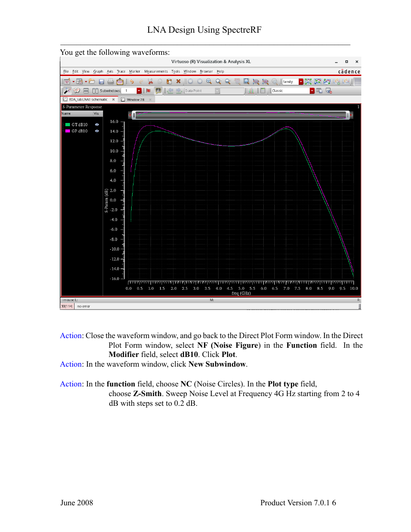
Task: Select the GP dB10 trace label
Action: coord(79,131)
